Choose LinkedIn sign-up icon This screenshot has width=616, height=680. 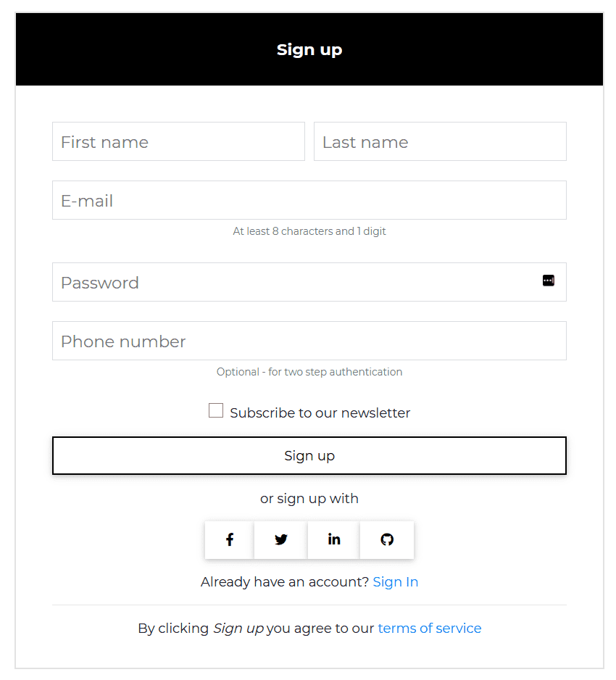coord(334,539)
